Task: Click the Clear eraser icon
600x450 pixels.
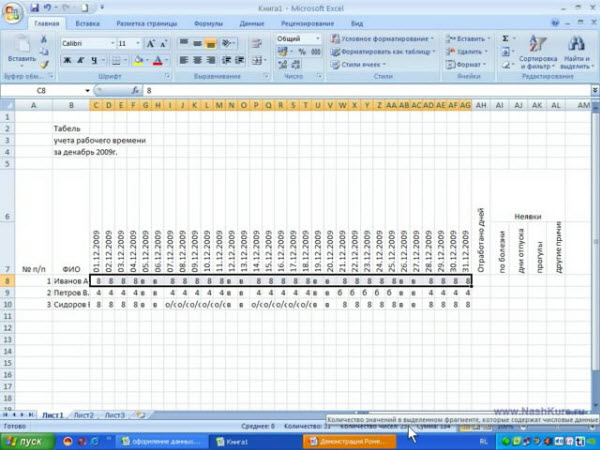Action: coord(505,65)
